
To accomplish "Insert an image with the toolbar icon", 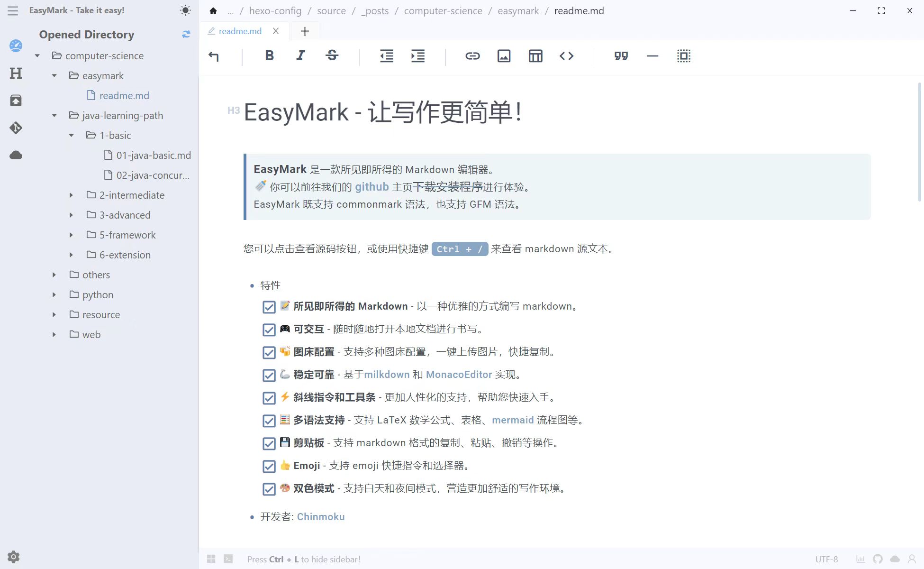I will (504, 56).
